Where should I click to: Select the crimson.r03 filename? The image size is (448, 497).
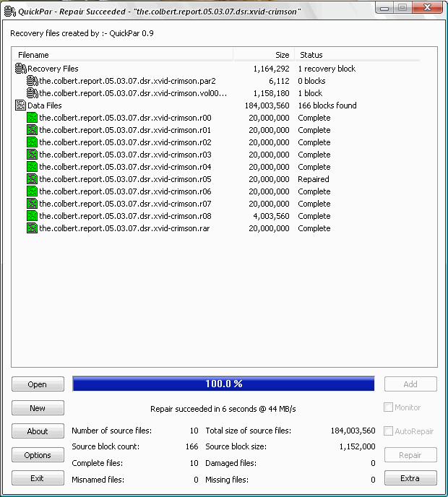tap(125, 155)
